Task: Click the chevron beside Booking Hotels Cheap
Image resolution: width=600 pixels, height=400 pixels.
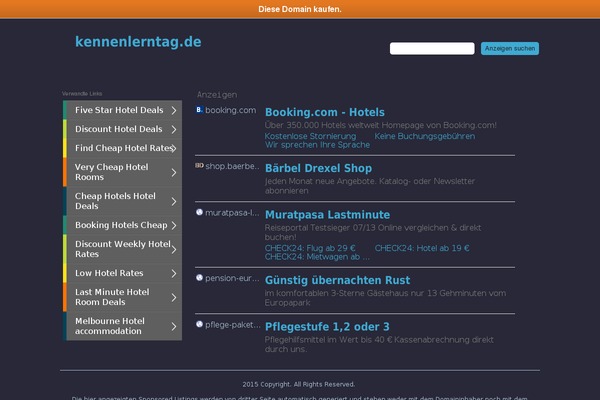Action: (174, 225)
